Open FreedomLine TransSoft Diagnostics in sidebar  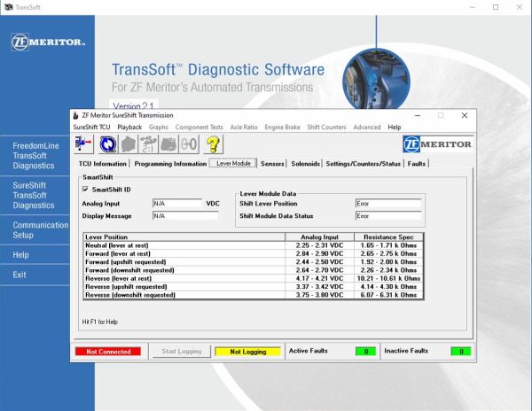pyautogui.click(x=35, y=156)
